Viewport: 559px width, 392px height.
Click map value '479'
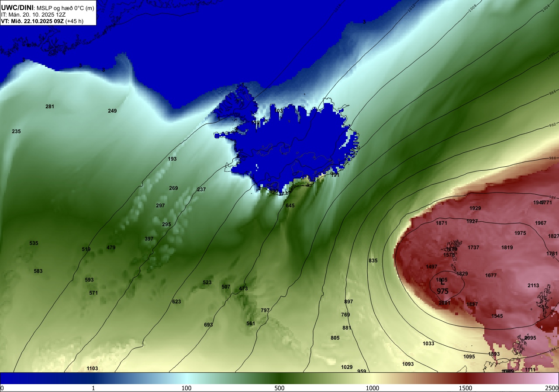tap(111, 248)
